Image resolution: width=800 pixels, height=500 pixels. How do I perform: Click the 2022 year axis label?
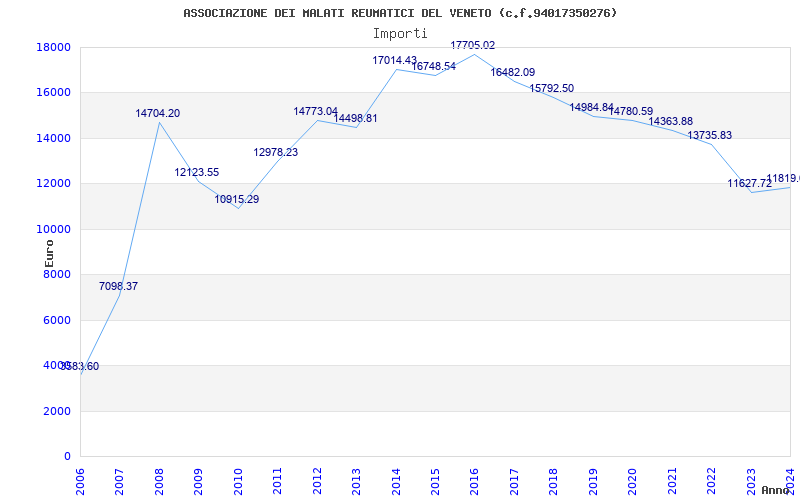point(712,477)
